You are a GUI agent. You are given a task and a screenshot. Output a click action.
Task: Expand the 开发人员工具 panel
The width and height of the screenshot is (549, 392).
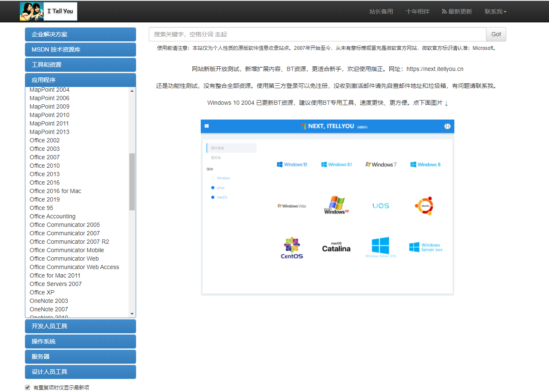(80, 326)
